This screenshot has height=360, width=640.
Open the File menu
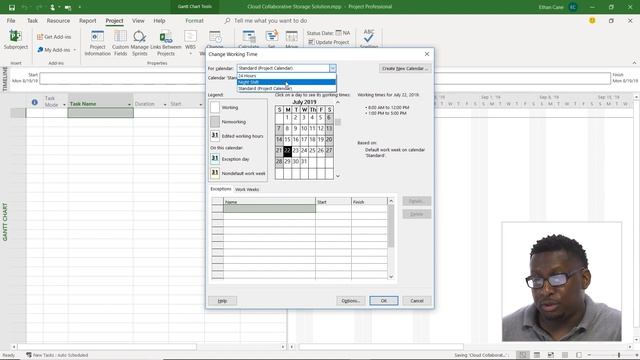point(11,20)
